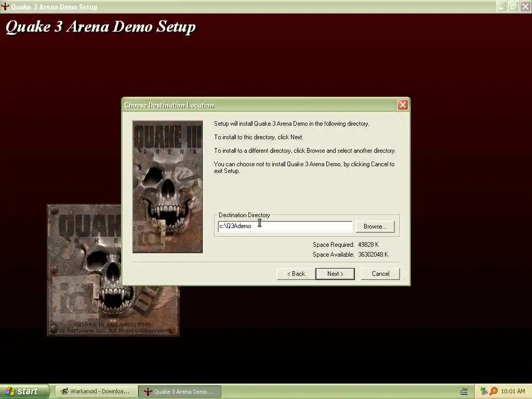This screenshot has width=532, height=399.
Task: Restore down the setup main window
Action: tap(513, 6)
